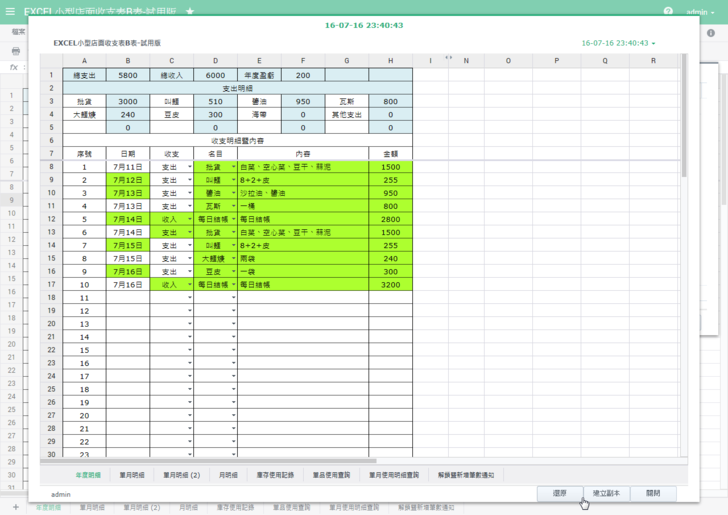Click the info icon at right edge
The height and width of the screenshot is (515, 728).
coord(711,33)
